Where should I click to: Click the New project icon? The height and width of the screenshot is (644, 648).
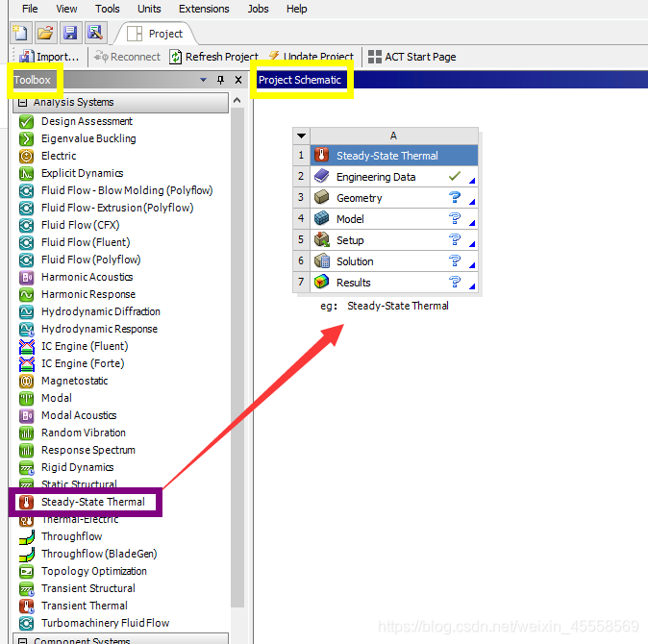(20, 33)
